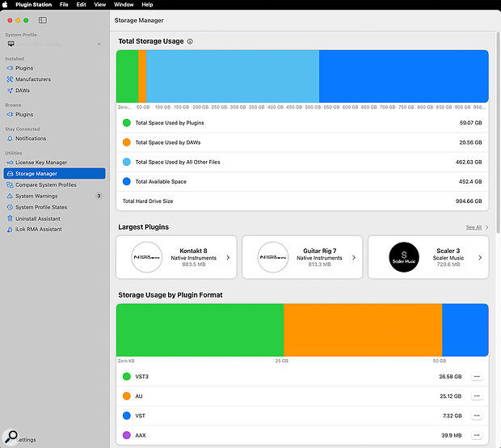Expand Kontakt 8 card chevron
Screen dimensions: 501x448
coord(228,257)
